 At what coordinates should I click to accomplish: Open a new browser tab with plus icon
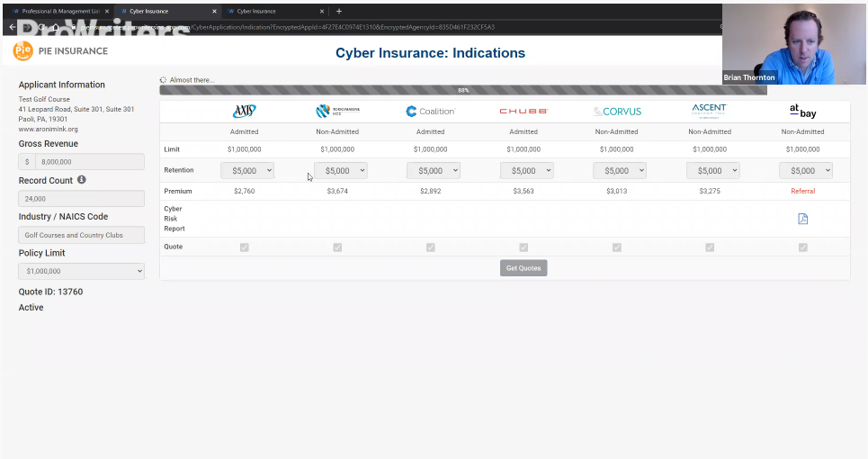click(x=339, y=11)
